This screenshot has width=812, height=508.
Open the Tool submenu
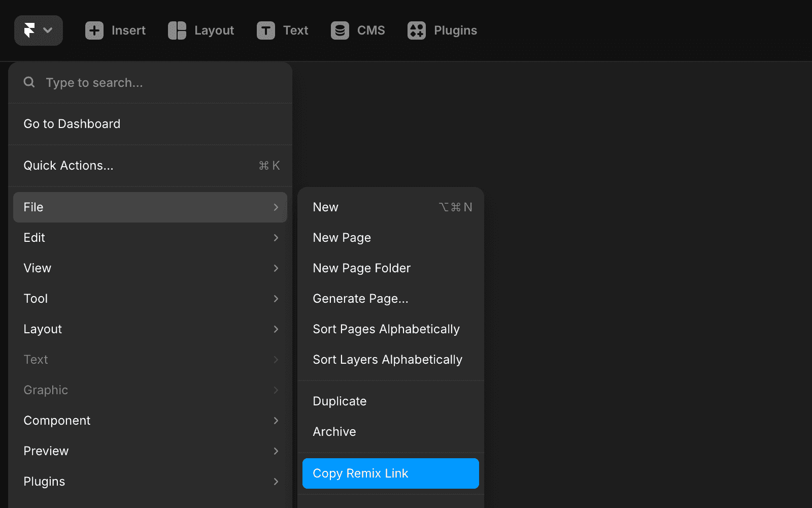[x=150, y=299]
